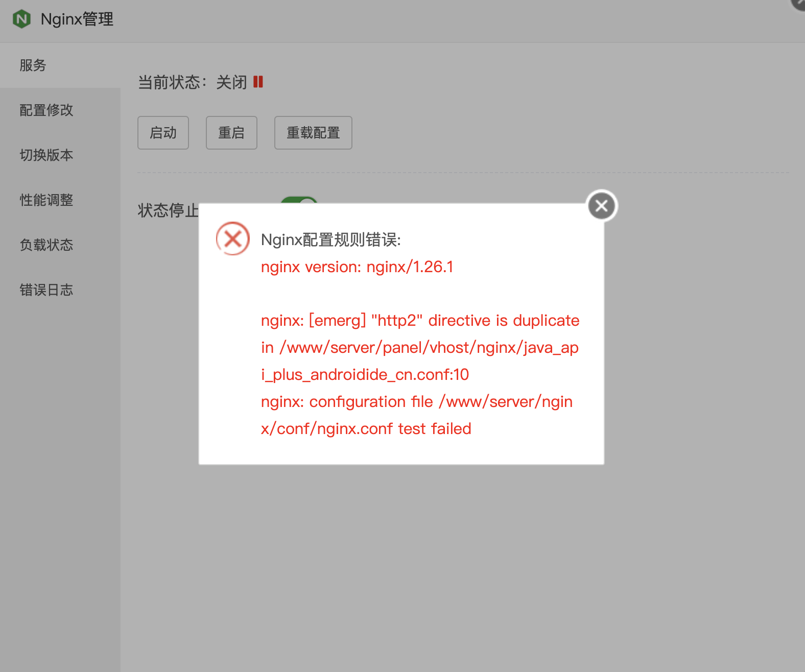The width and height of the screenshot is (805, 672).
Task: Click 'Nginx配置规则错误:' dialog heading
Action: 331,239
